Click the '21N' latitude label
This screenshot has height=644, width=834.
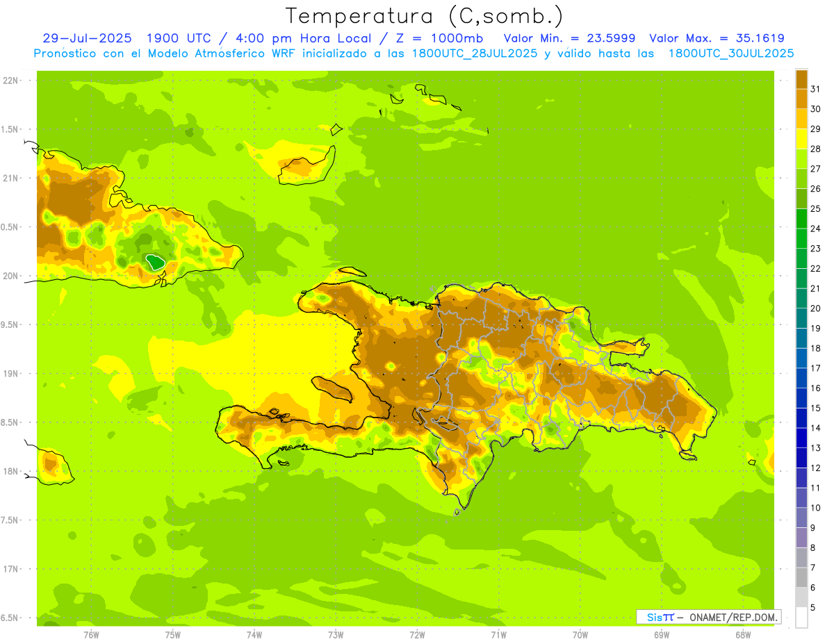pyautogui.click(x=11, y=178)
